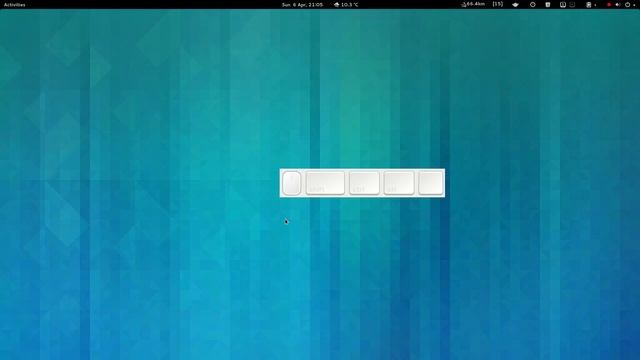Open the Dropbox-style box icon in top bar
This screenshot has width=640, height=360.
point(516,4)
